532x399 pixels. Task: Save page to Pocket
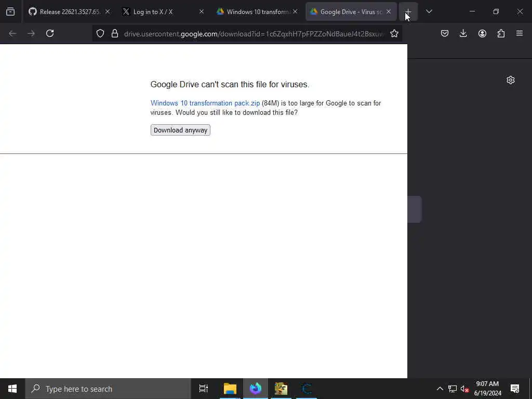pos(445,33)
